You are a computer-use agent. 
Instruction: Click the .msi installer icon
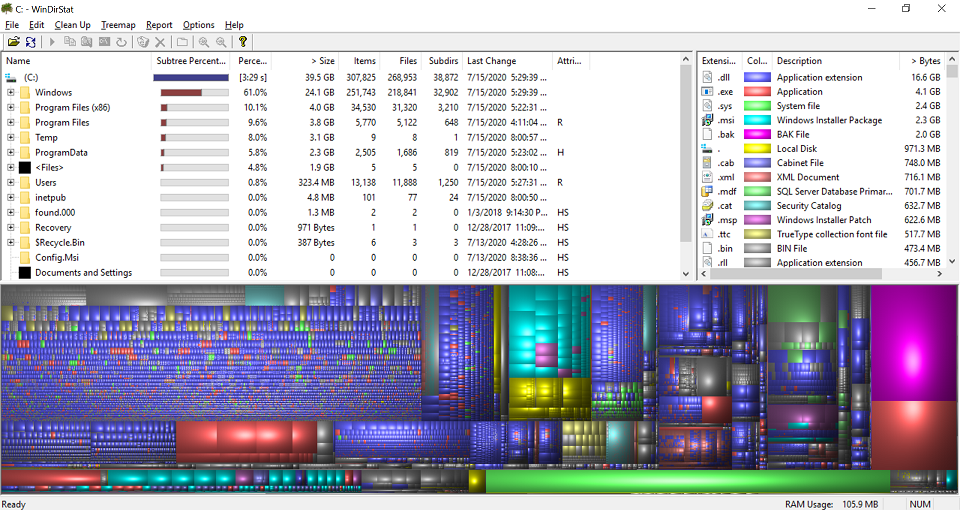pos(707,120)
